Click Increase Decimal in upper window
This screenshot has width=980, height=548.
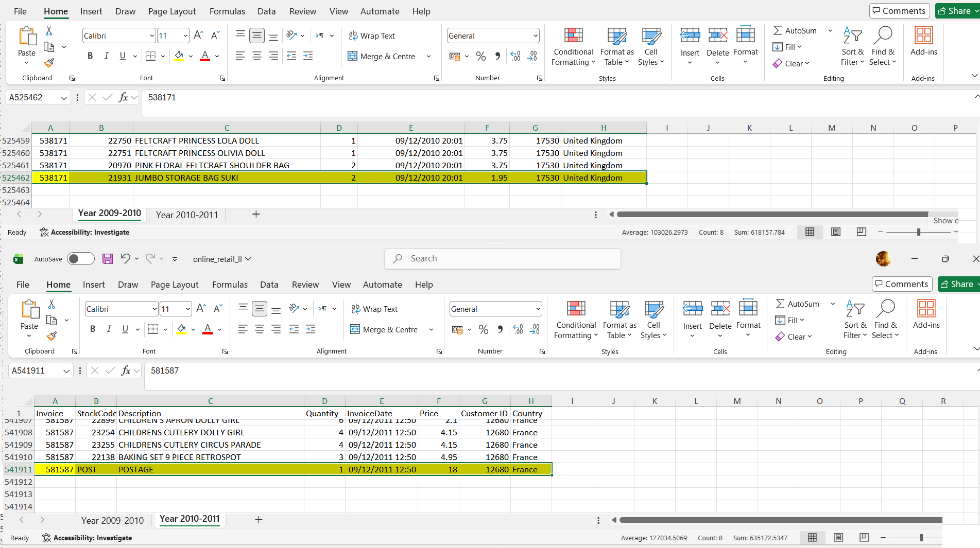[x=515, y=56]
